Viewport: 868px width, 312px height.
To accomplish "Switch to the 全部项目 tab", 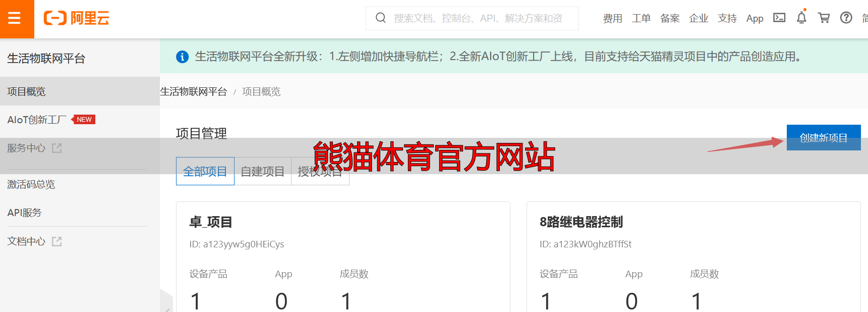I will tap(205, 171).
